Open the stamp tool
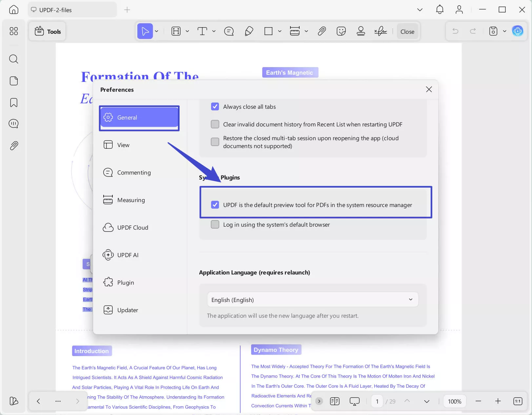 point(361,31)
